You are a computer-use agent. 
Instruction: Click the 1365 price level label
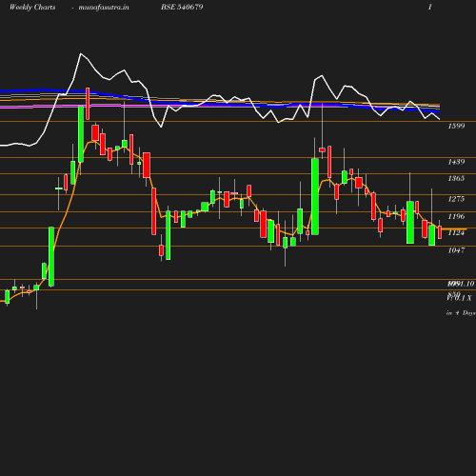[x=456, y=178]
